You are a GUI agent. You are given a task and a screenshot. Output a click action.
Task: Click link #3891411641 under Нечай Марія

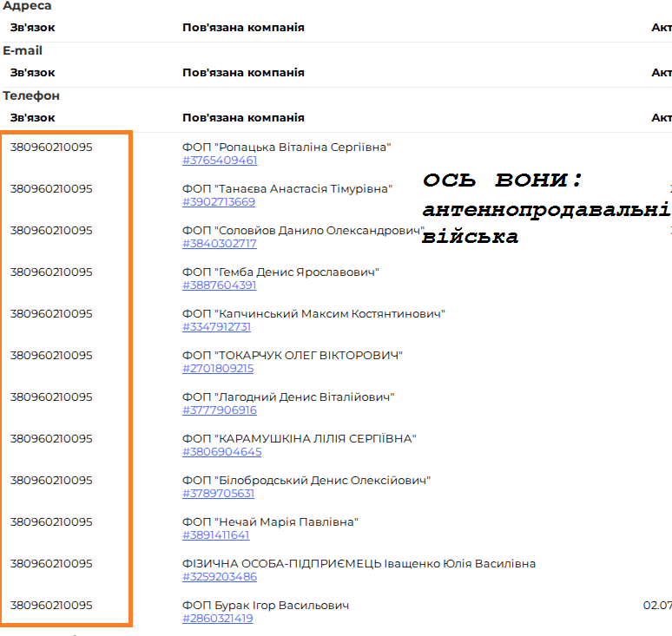tap(216, 535)
